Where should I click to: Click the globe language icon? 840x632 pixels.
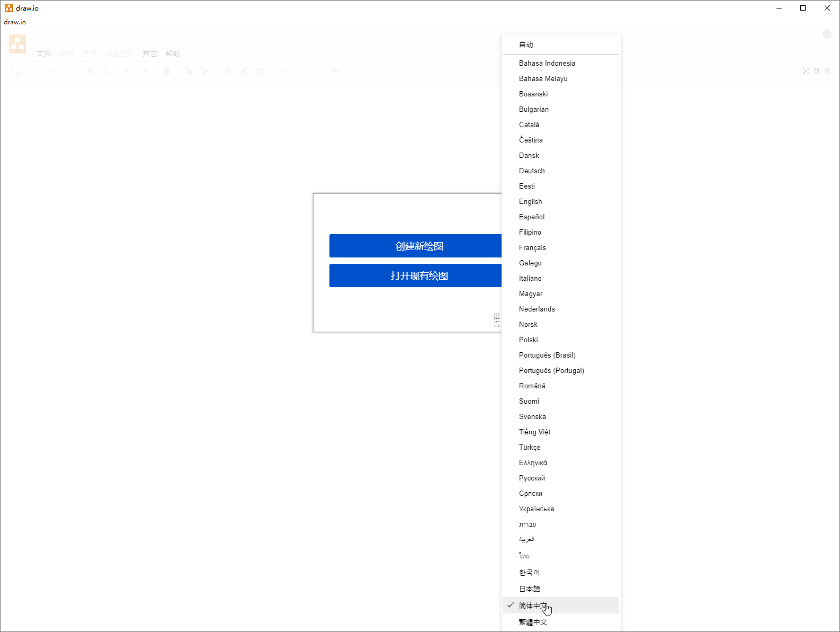[x=827, y=34]
